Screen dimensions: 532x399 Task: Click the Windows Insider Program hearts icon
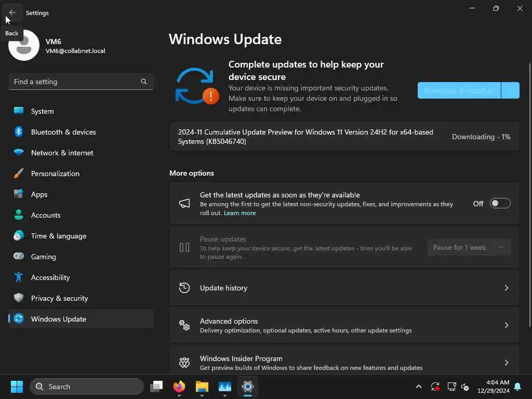pos(184,362)
